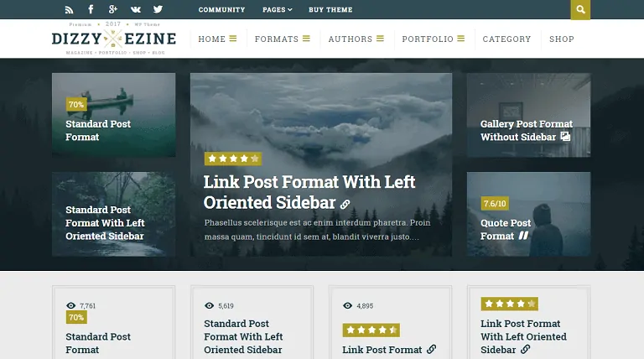This screenshot has height=359, width=644.
Task: Expand the Portfolio menu hamburger
Action: point(461,39)
